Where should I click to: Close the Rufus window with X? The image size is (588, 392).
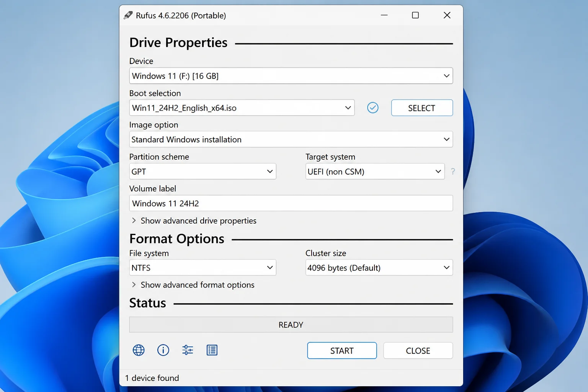[447, 15]
